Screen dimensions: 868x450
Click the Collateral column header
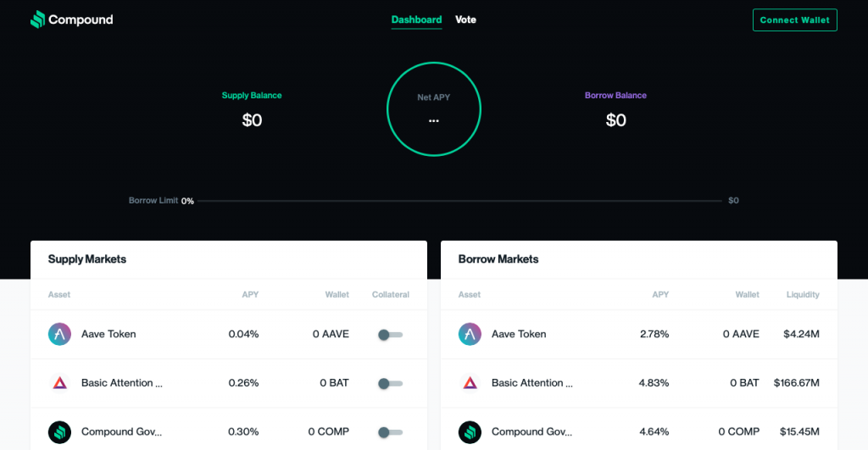(x=390, y=294)
